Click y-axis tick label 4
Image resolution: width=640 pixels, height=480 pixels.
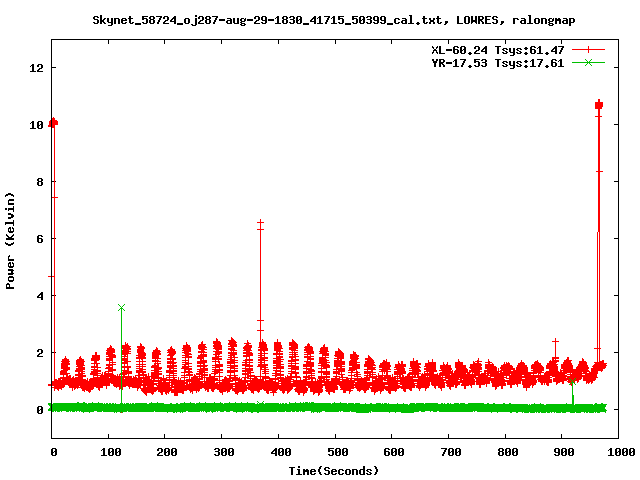[40, 296]
